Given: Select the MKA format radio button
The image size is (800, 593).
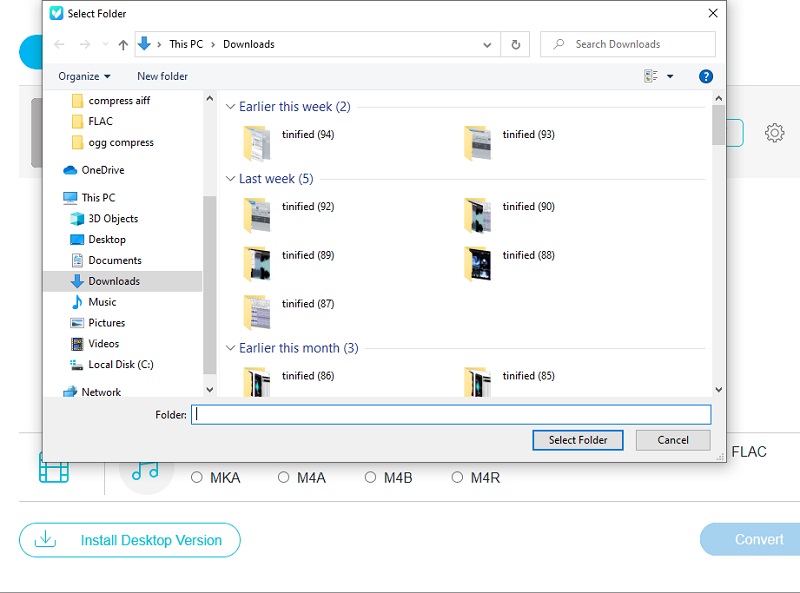Looking at the screenshot, I should (197, 478).
